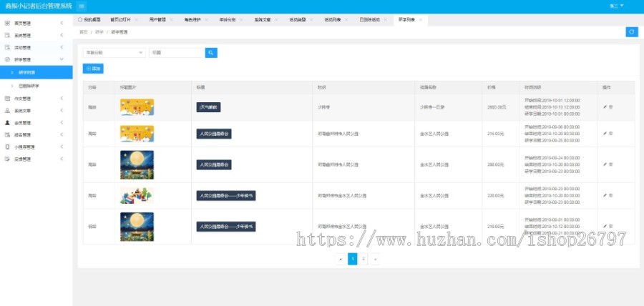Image resolution: width=644 pixels, height=306 pixels.
Task: Click the dark title badge in the 220.00元 row
Action: [226, 196]
